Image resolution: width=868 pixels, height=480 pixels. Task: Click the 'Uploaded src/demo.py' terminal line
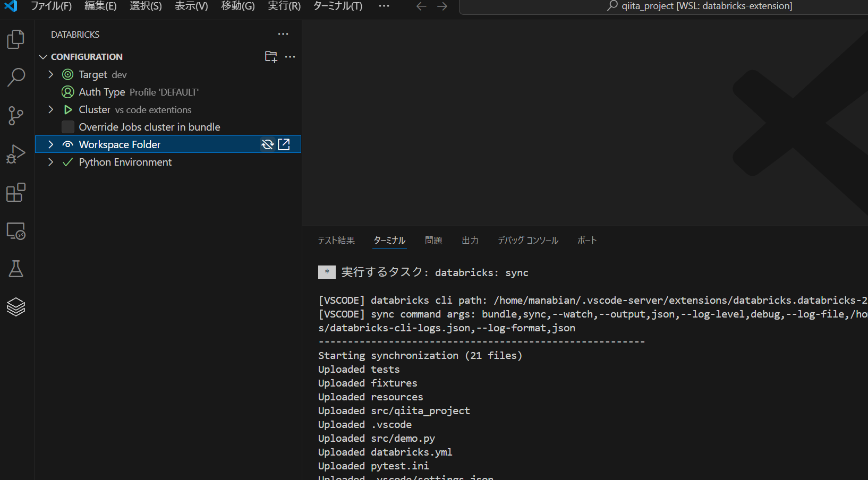tap(377, 438)
